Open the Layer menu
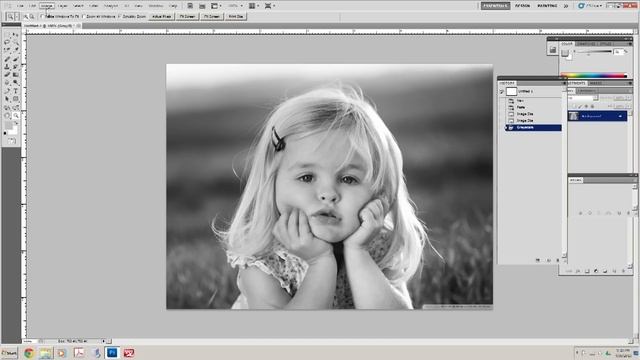640x360 pixels. [62, 6]
